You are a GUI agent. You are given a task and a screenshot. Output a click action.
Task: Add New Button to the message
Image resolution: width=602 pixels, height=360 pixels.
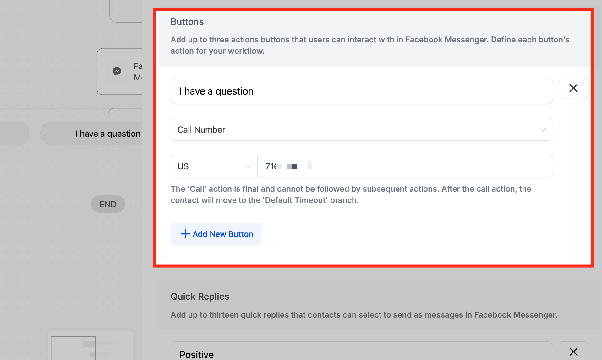[x=216, y=234]
